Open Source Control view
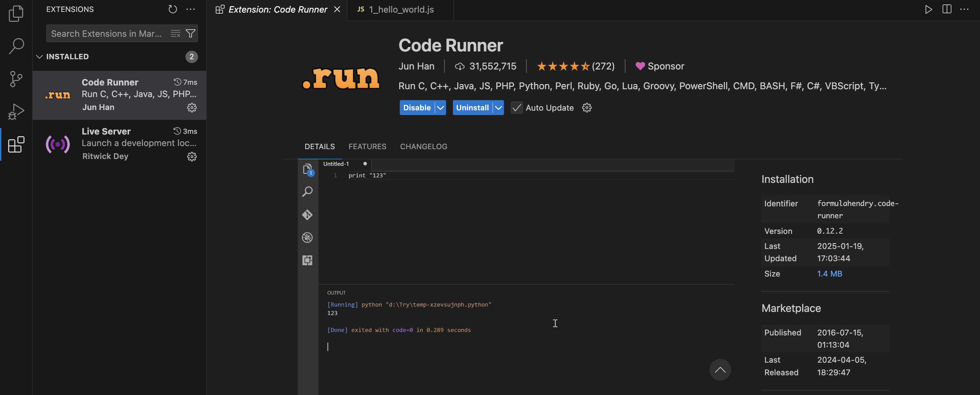 16,79
